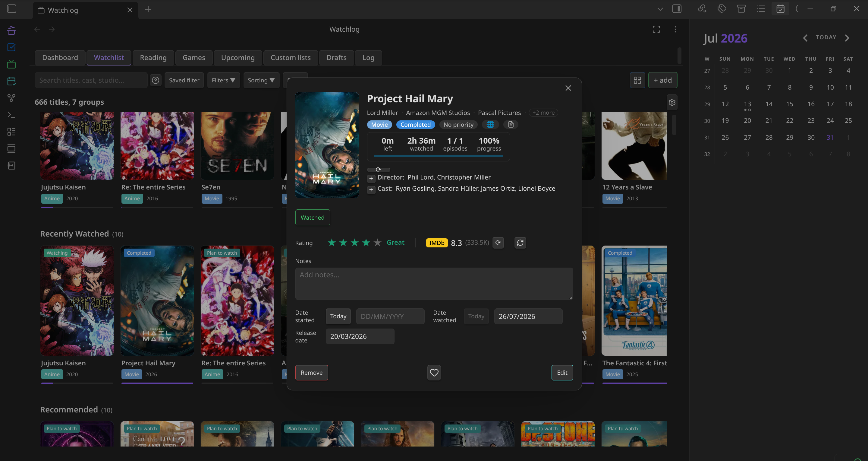Click the Saved filter button
This screenshot has width=868, height=461.
click(184, 80)
